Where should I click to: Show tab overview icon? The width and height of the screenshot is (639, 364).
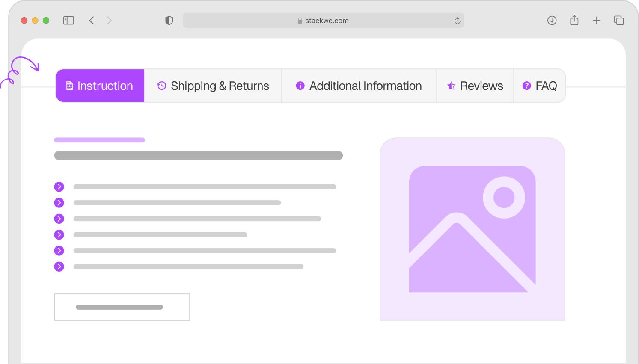pyautogui.click(x=619, y=21)
